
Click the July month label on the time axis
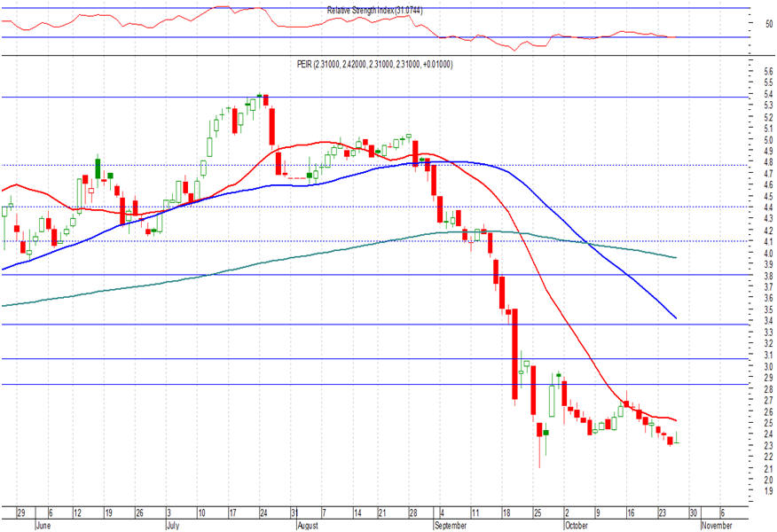[172, 526]
